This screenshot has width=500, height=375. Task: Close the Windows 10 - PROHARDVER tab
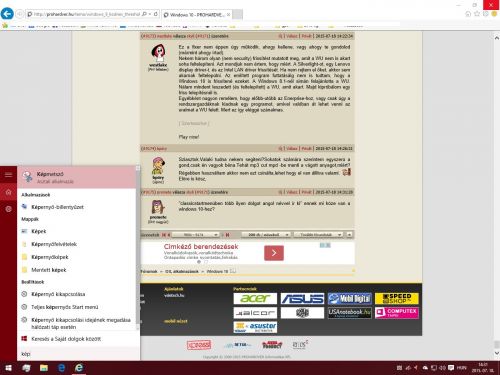click(228, 15)
